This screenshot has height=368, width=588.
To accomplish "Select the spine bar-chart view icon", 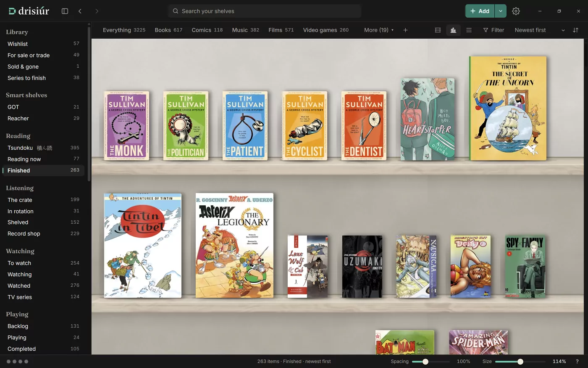I will tap(453, 30).
